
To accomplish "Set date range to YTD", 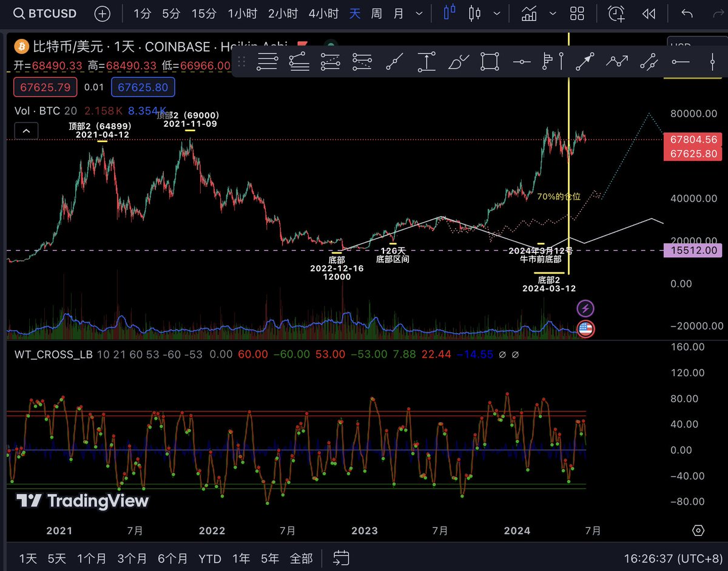I will tap(209, 558).
